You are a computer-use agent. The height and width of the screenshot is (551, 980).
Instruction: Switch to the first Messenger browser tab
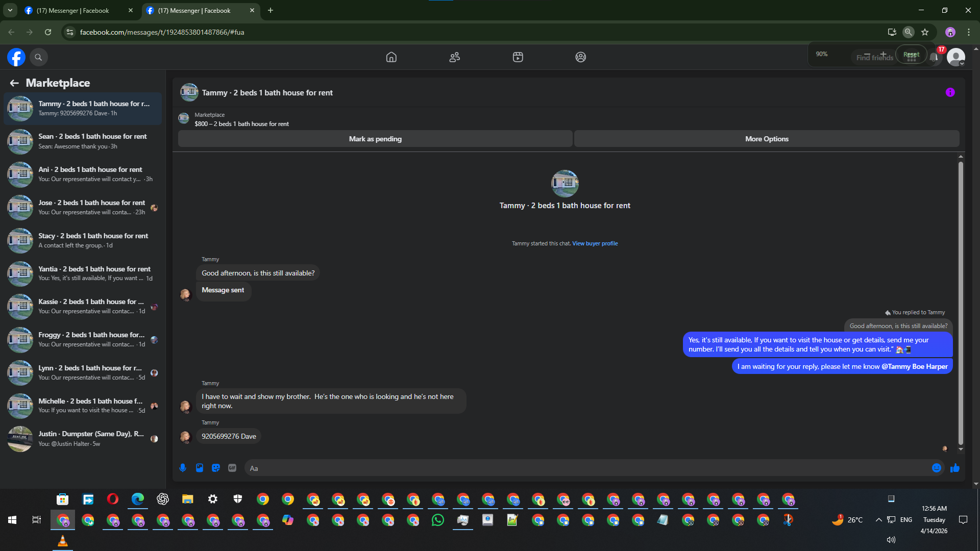72,10
